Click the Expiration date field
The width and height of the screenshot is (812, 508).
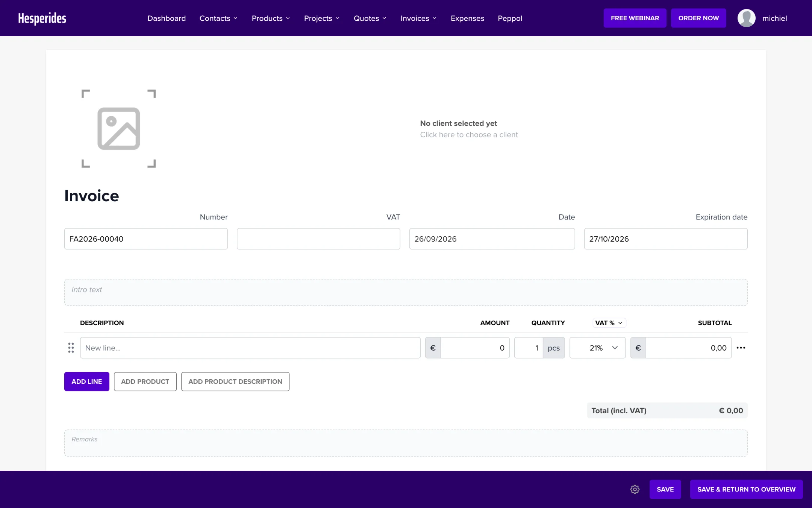pos(666,239)
